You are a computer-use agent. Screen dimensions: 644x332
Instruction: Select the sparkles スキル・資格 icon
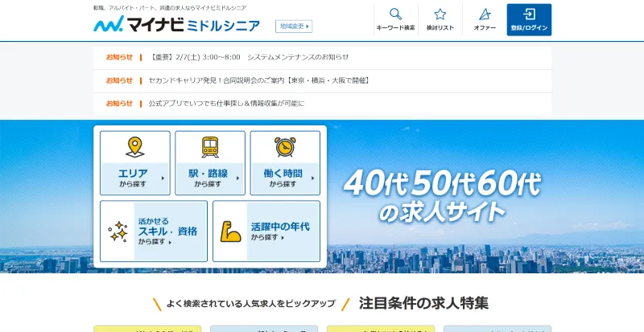point(118,232)
